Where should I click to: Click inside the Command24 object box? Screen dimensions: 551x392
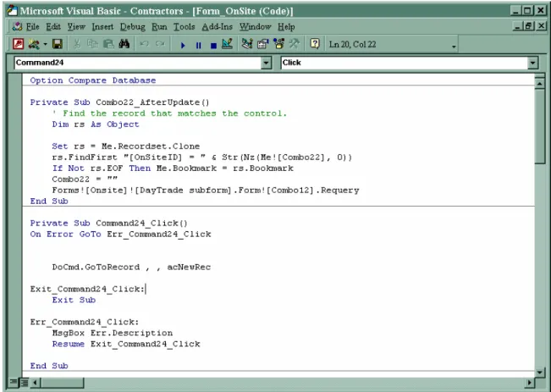point(138,63)
